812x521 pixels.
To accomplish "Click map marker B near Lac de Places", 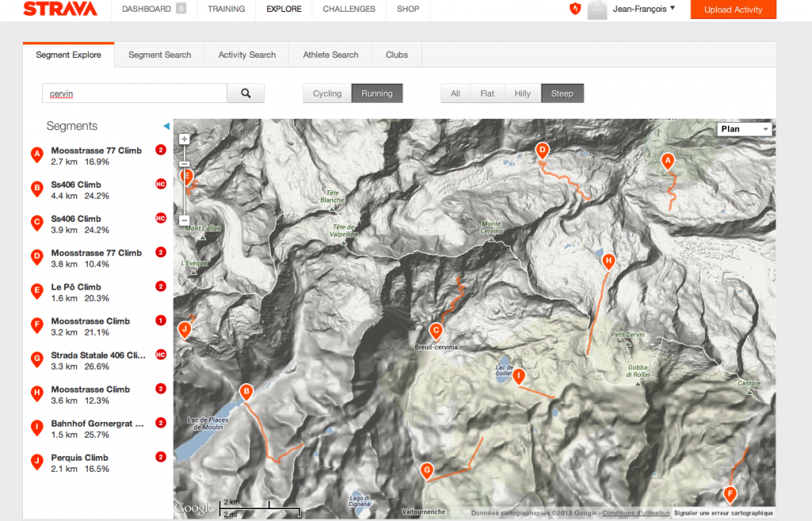I will pyautogui.click(x=247, y=392).
